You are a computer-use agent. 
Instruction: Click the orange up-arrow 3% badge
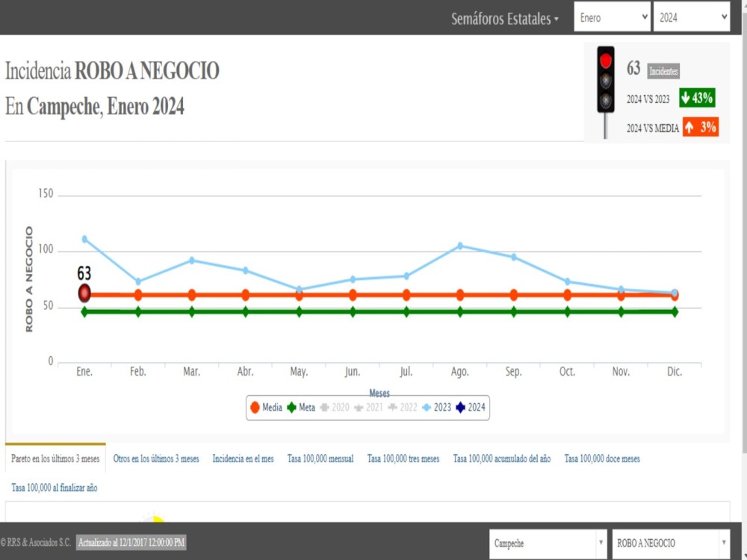click(x=700, y=128)
